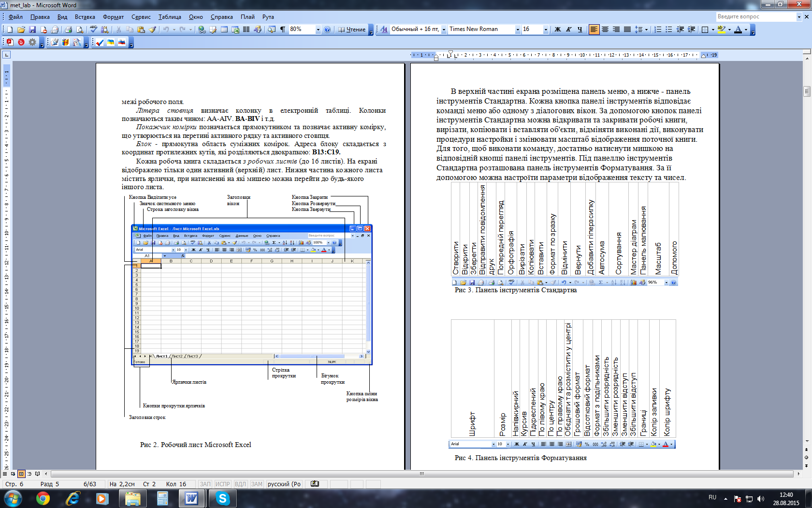Open the zoom 80% dropdown
This screenshot has height=508, width=812.
pyautogui.click(x=318, y=30)
